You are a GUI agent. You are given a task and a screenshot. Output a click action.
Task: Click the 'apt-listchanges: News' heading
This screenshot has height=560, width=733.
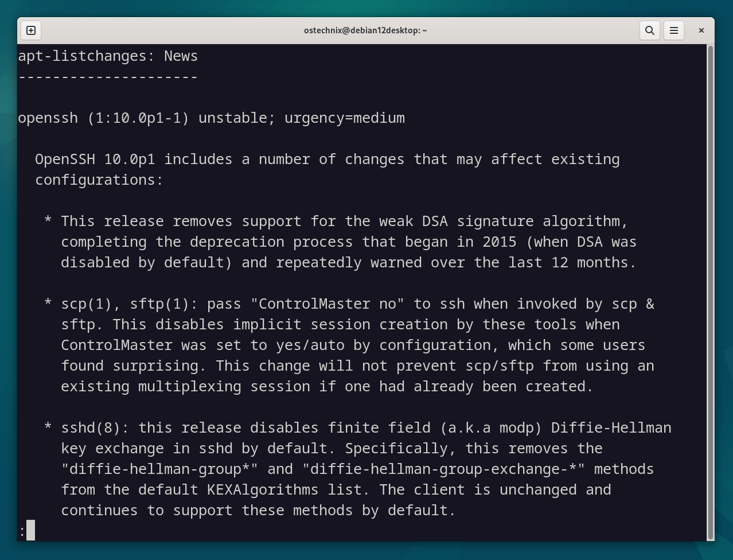[x=108, y=56]
